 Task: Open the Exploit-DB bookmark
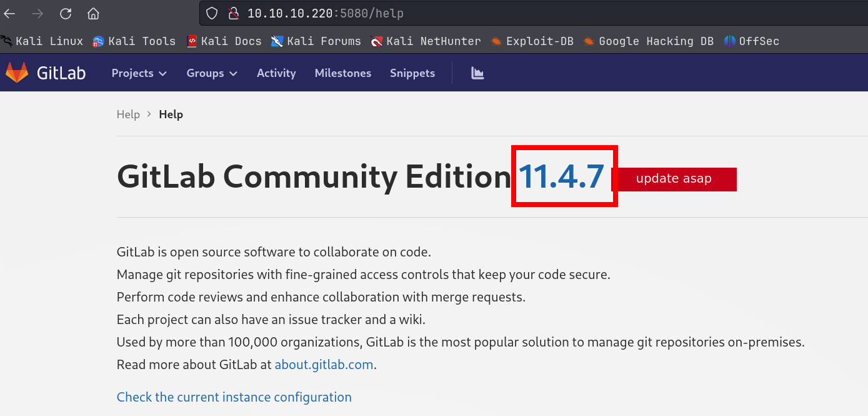[x=532, y=41]
